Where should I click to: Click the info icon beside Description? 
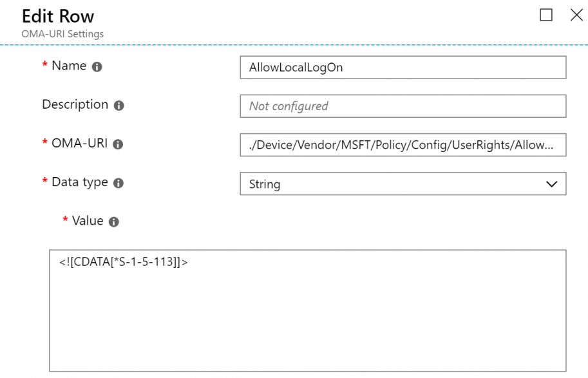coord(118,106)
